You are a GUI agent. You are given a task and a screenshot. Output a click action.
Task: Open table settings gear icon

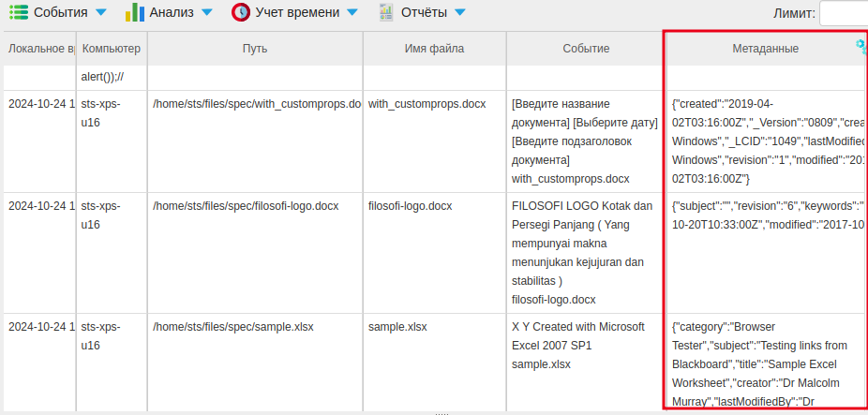861,46
